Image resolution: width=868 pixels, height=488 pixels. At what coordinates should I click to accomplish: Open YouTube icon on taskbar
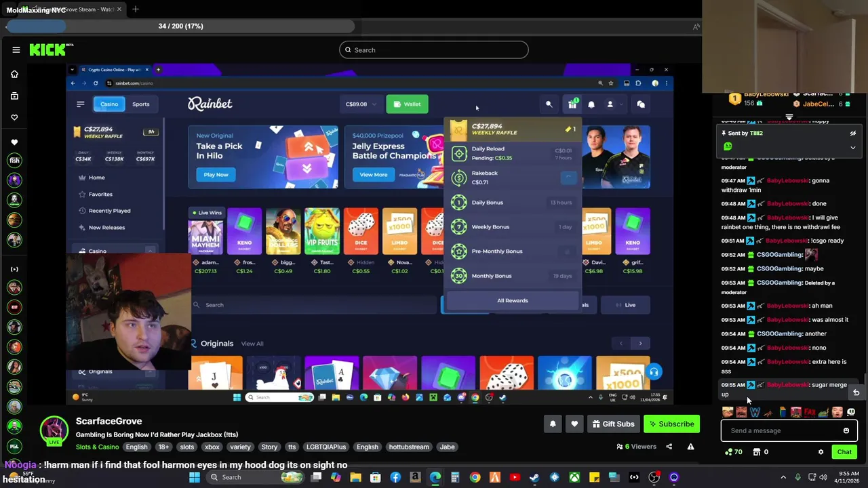515,477
